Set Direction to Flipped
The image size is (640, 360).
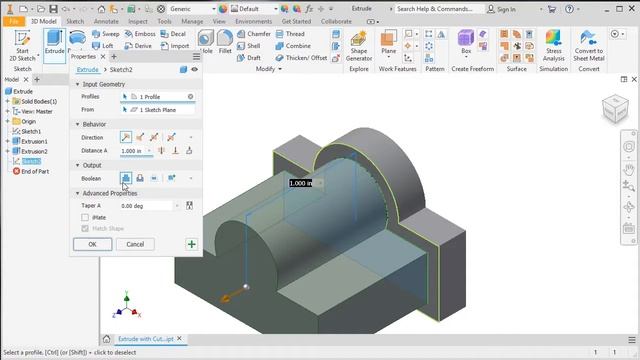click(x=140, y=137)
